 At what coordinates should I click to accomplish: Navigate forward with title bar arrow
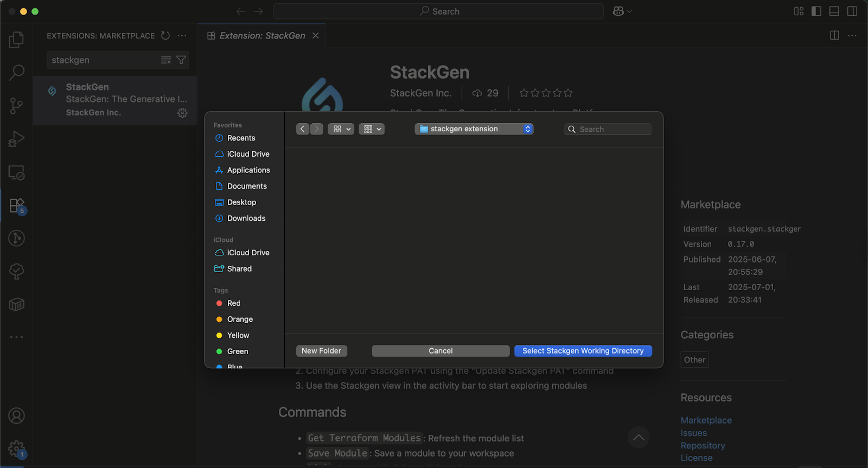coord(258,11)
